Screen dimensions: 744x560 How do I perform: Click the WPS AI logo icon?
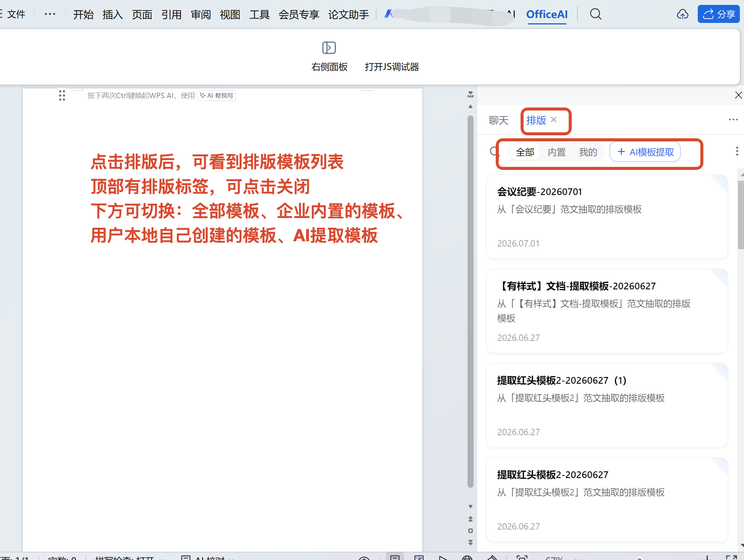pyautogui.click(x=389, y=14)
